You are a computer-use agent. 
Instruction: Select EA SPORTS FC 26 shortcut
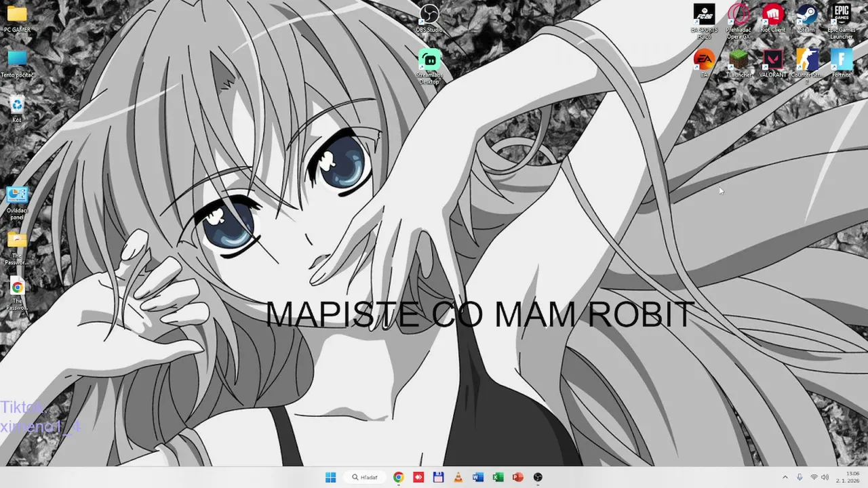(704, 21)
